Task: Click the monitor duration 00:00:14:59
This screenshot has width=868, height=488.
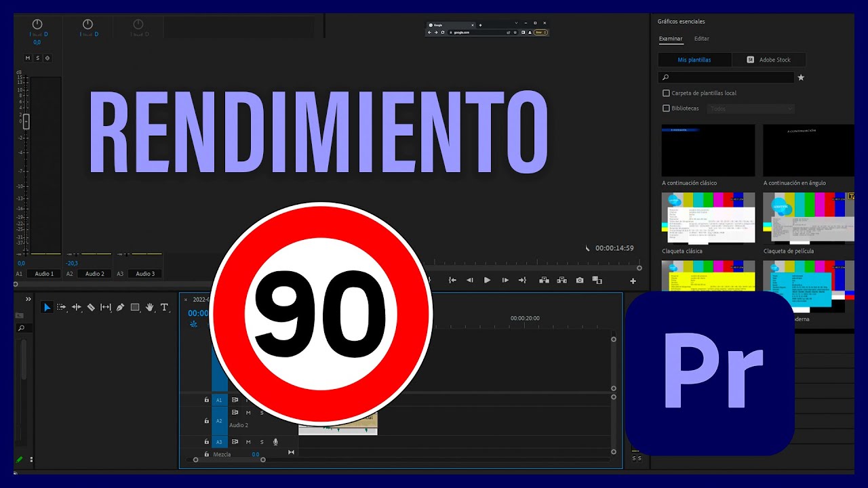Action: (x=614, y=248)
